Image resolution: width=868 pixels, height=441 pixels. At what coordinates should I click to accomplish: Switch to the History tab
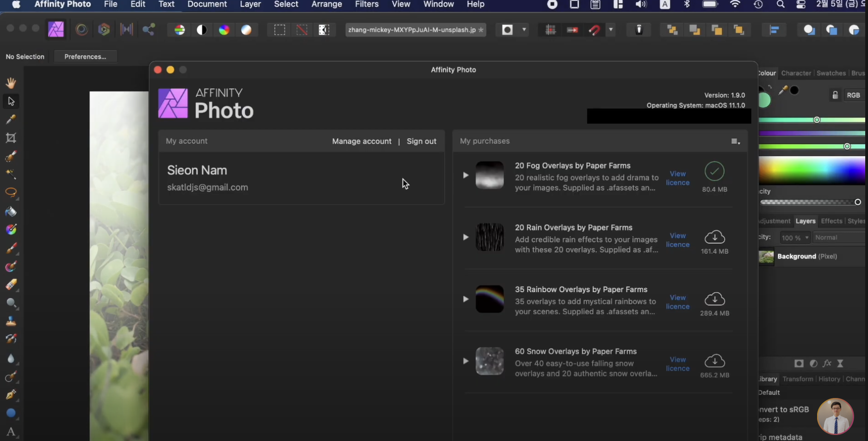click(829, 379)
